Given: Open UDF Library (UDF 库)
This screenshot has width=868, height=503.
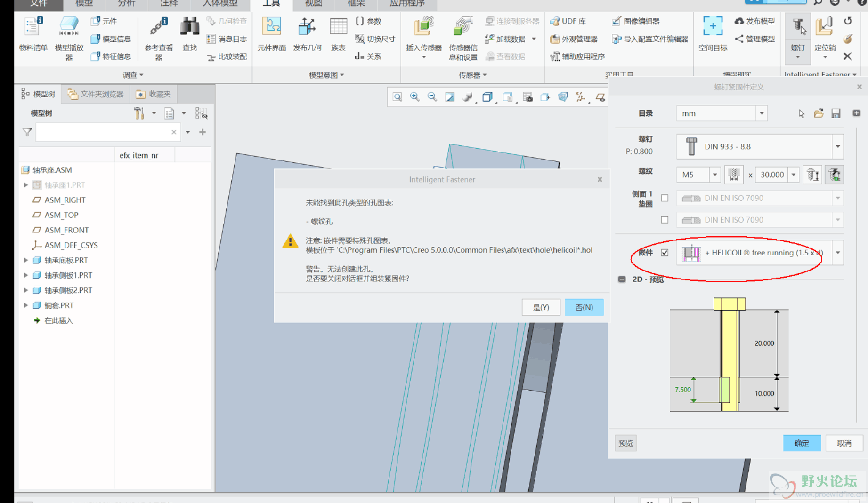Looking at the screenshot, I should [x=568, y=21].
